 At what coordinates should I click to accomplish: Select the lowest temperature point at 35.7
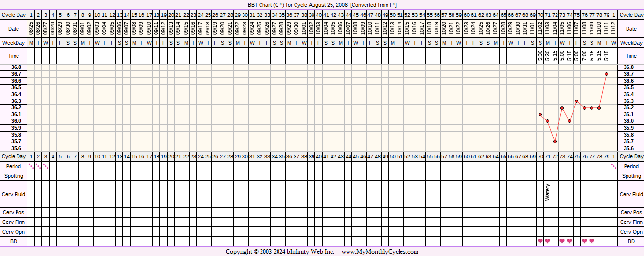(555, 141)
